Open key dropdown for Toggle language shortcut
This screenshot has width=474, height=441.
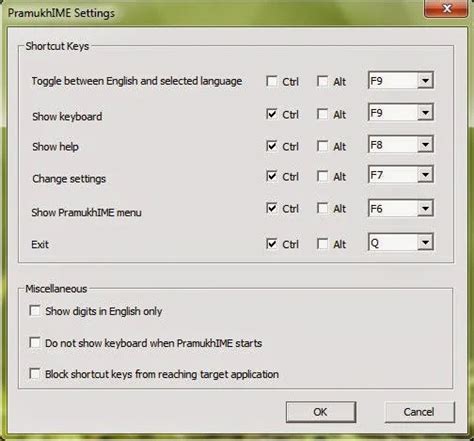(425, 80)
